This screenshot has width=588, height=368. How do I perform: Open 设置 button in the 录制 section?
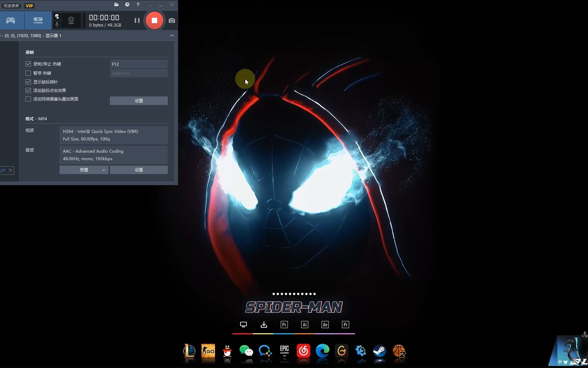click(x=139, y=101)
